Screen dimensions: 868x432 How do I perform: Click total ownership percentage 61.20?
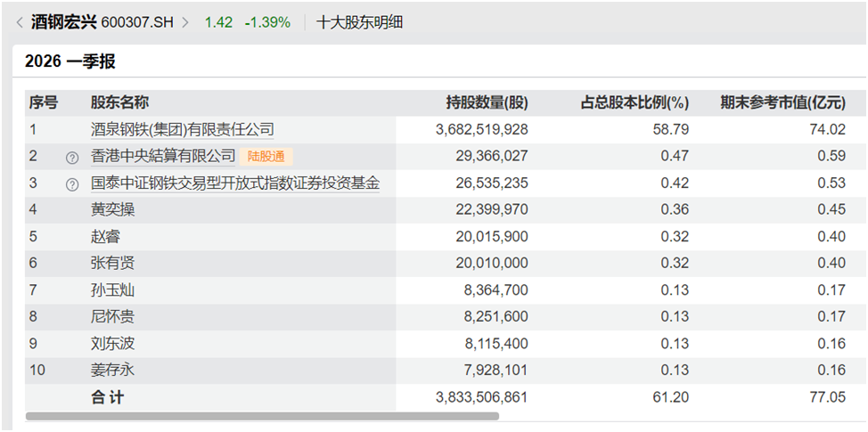pyautogui.click(x=672, y=397)
